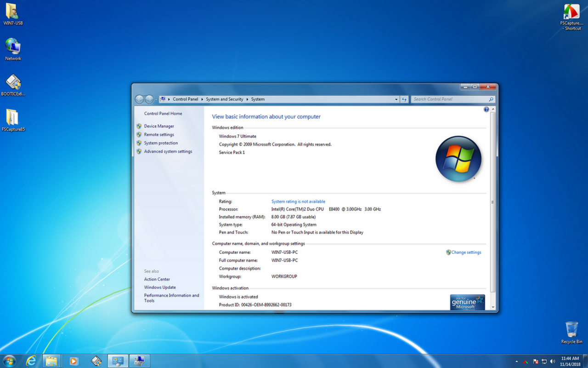Expand arrow after Control Panel breadcrumb

202,99
